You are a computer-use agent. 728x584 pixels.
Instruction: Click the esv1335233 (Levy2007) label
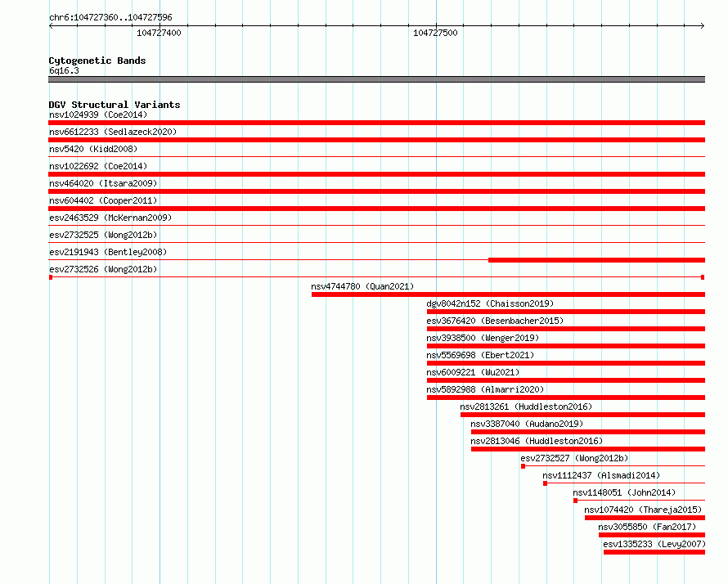[x=654, y=544]
